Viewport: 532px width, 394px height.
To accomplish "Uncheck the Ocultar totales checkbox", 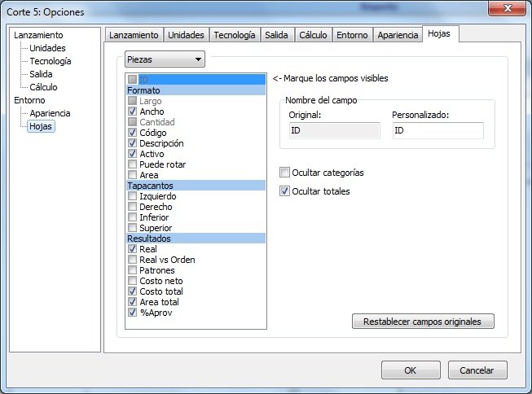I will coord(285,191).
